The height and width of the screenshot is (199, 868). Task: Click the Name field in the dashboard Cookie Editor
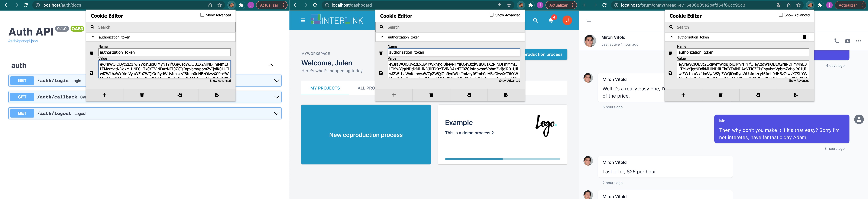[x=454, y=52]
